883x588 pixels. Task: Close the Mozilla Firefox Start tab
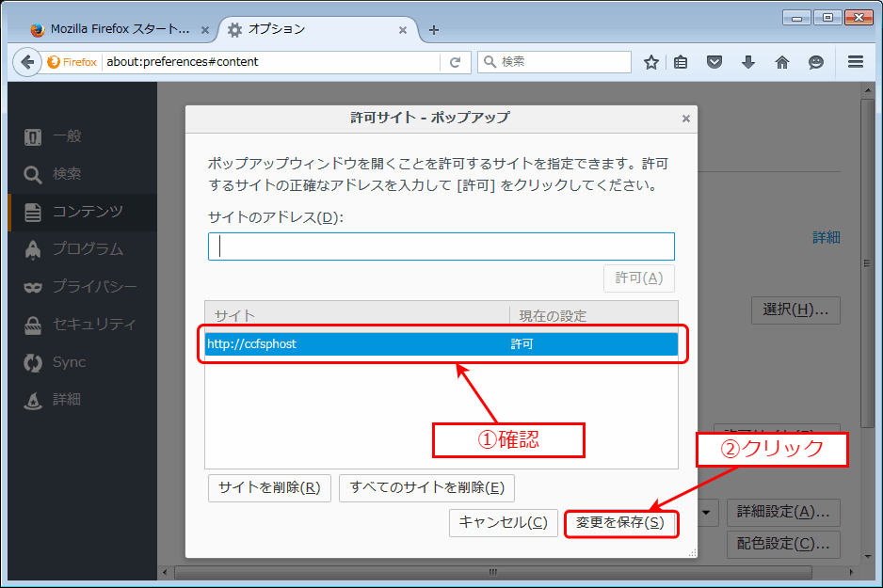coord(205,30)
